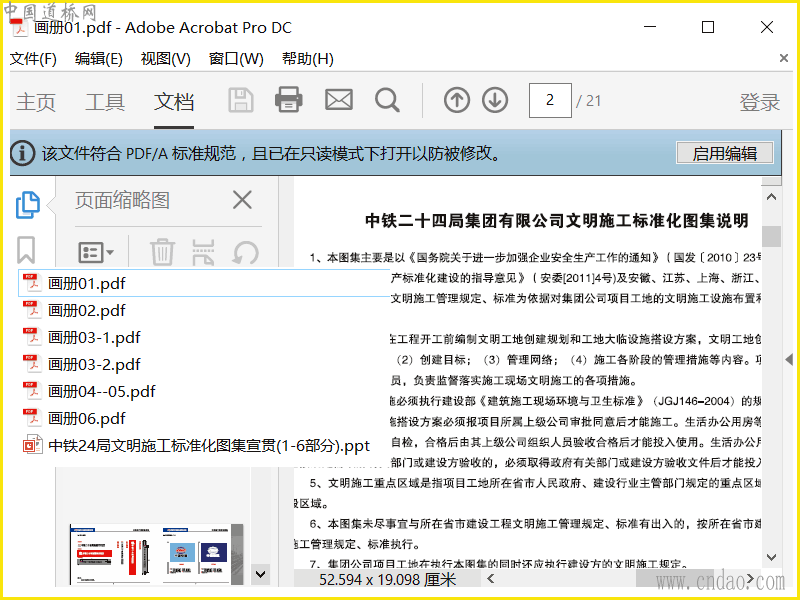Select file 画册01.pdf

(204, 283)
